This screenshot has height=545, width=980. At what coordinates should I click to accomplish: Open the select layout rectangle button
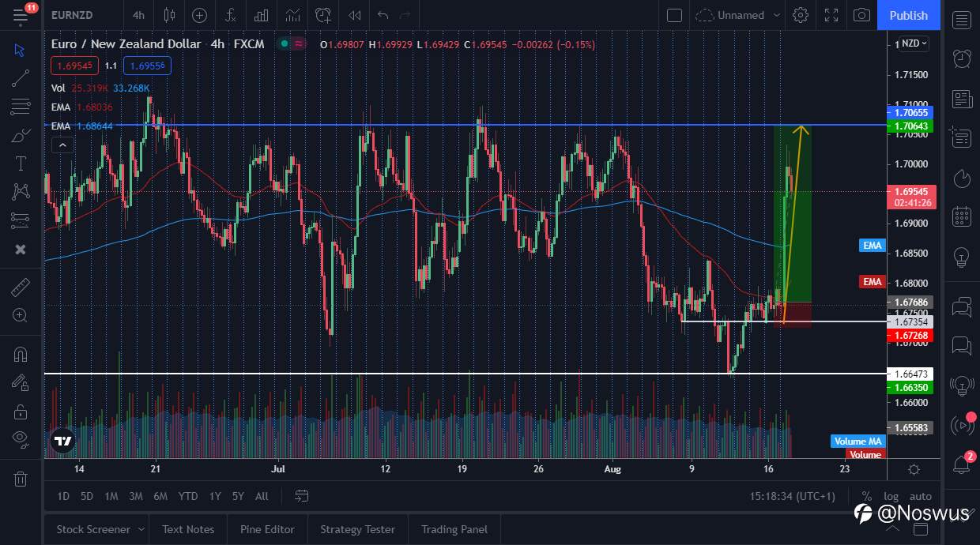coord(674,15)
